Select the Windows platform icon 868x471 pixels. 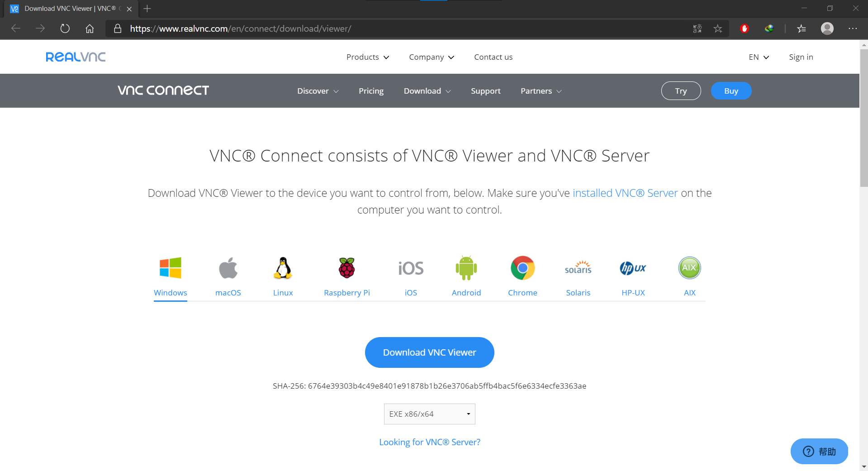pos(171,268)
